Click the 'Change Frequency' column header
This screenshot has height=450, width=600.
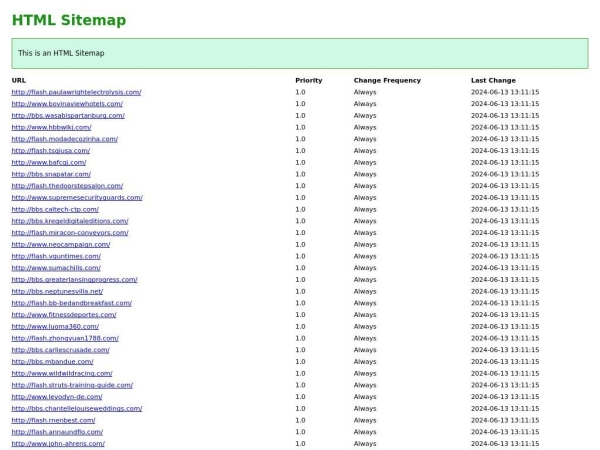[x=387, y=80]
